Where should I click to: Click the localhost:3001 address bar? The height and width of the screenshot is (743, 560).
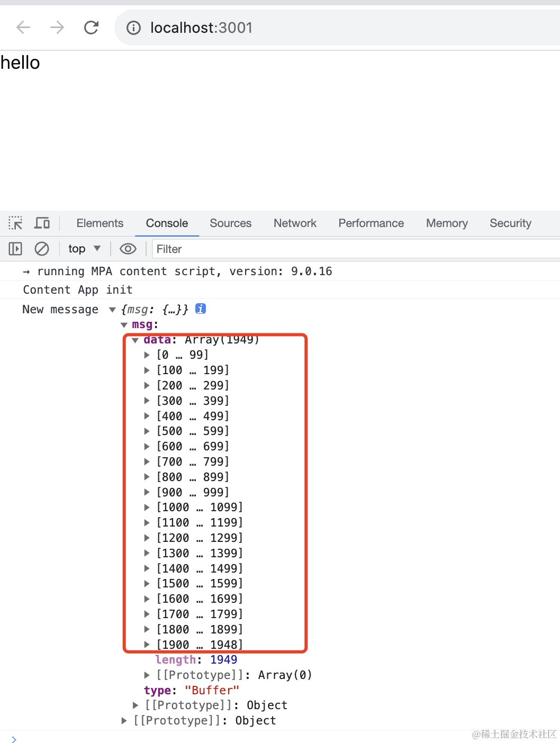tap(339, 28)
